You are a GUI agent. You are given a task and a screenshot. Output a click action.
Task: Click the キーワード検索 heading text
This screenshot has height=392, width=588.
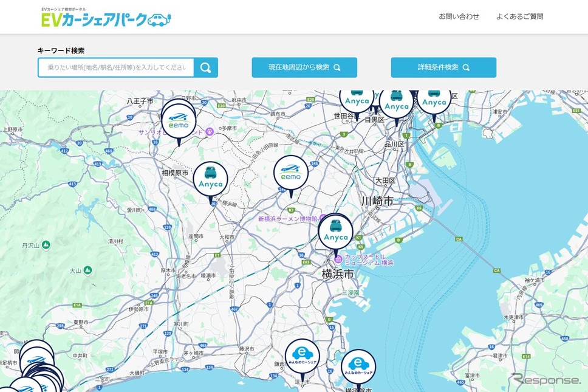(x=61, y=50)
